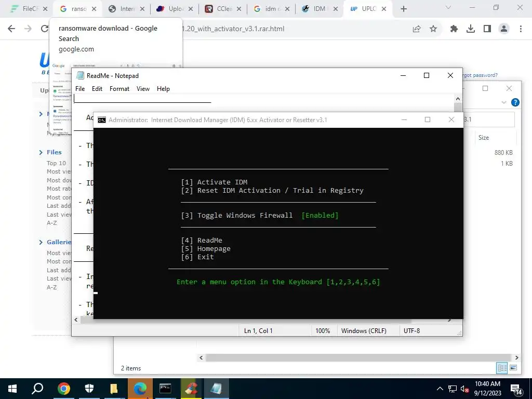Image resolution: width=532 pixels, height=399 pixels.
Task: Switch Explorer to large icons view
Action: coord(513,368)
